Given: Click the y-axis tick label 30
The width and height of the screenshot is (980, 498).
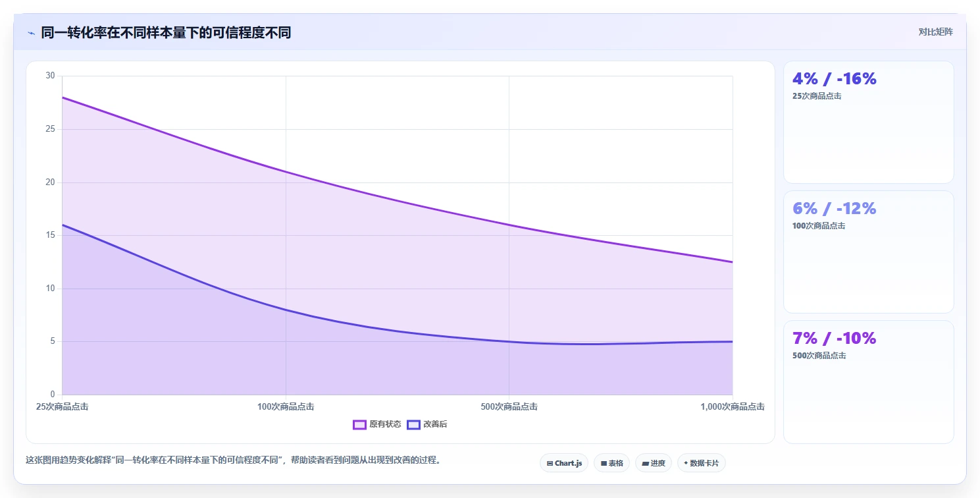Looking at the screenshot, I should pyautogui.click(x=51, y=76).
